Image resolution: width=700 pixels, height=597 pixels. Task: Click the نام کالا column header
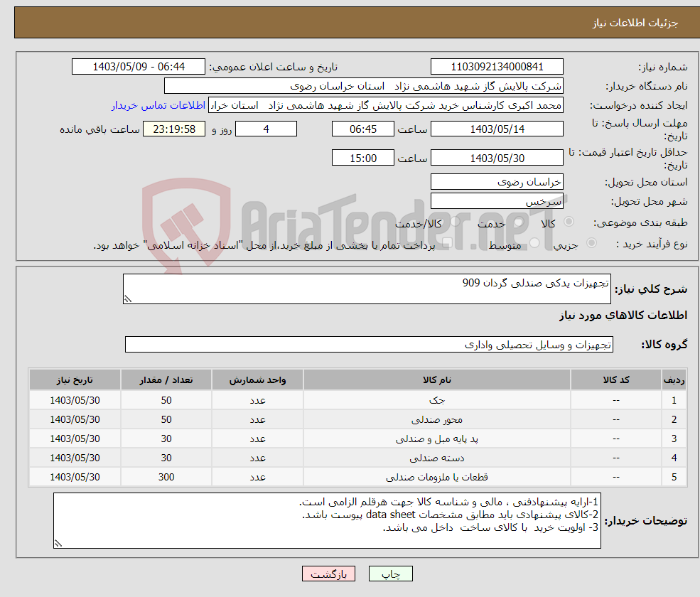[436, 380]
